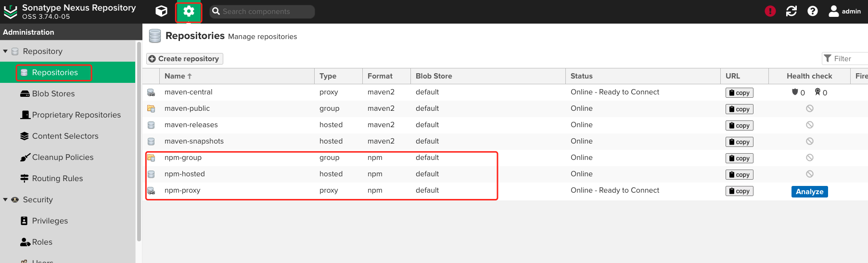Click the Routing Rules signpost icon
This screenshot has height=263, width=868.
tap(25, 178)
